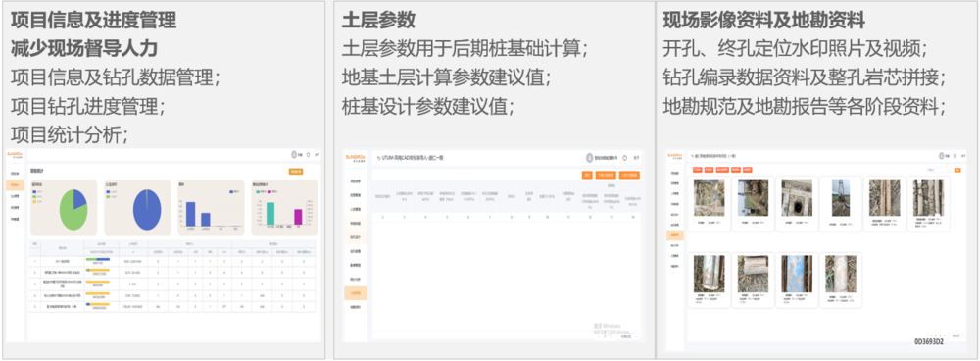Click the leftmost orange button above the soil parameters table
980x361 pixels.
pyautogui.click(x=587, y=176)
